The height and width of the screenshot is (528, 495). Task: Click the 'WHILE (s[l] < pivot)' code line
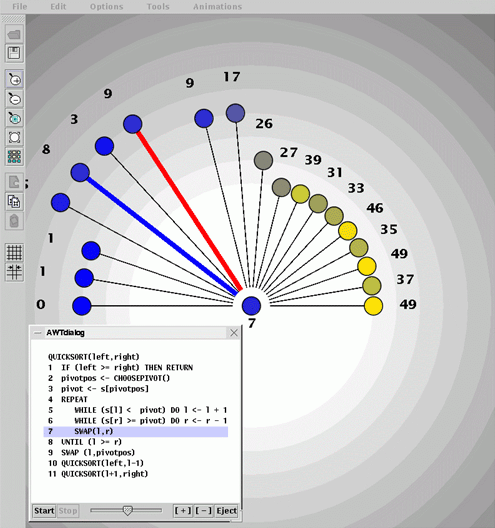pyautogui.click(x=151, y=410)
